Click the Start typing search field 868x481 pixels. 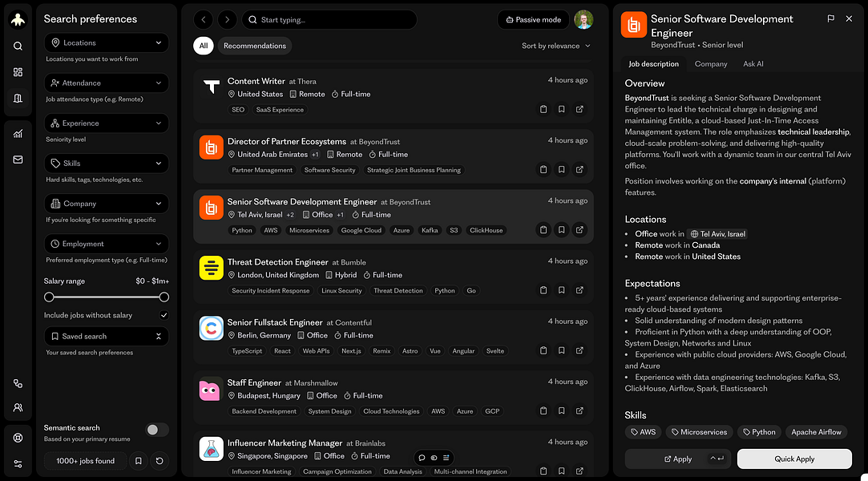coord(329,20)
